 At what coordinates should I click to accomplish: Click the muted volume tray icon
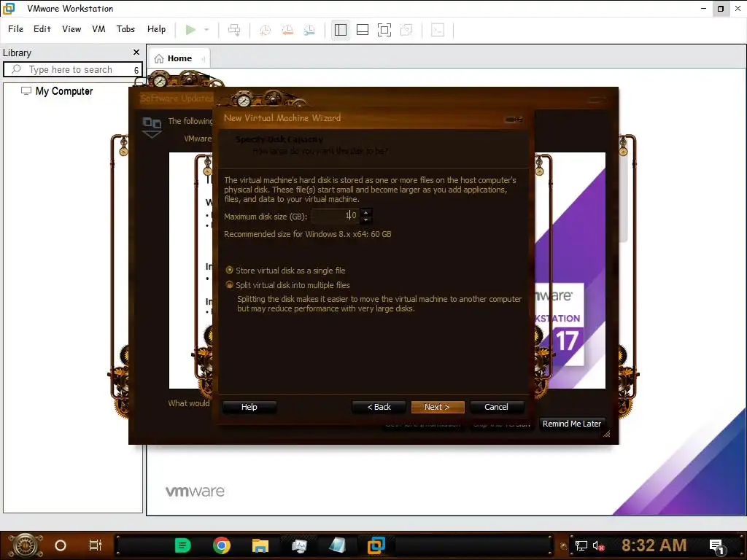[x=599, y=545]
